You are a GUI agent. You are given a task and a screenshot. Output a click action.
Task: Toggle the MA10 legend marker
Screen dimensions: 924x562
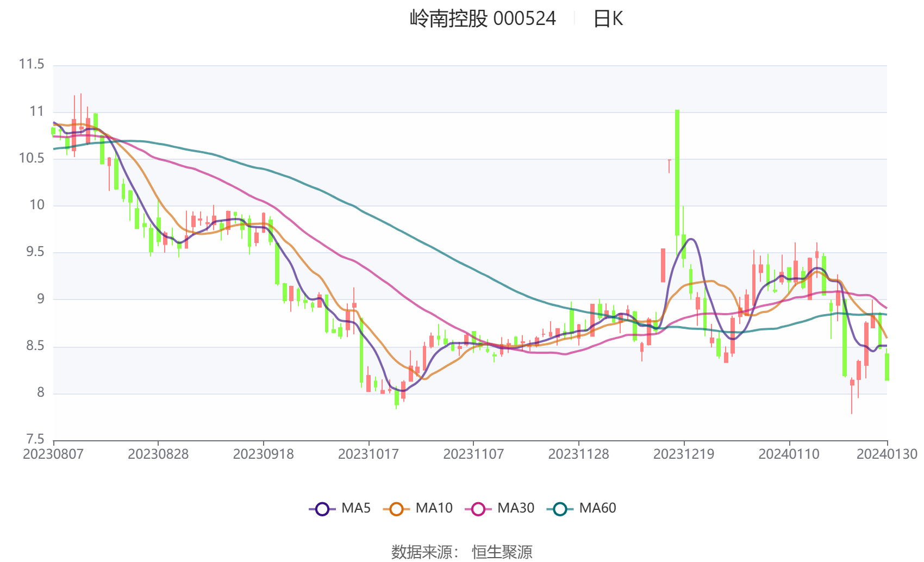pos(396,509)
